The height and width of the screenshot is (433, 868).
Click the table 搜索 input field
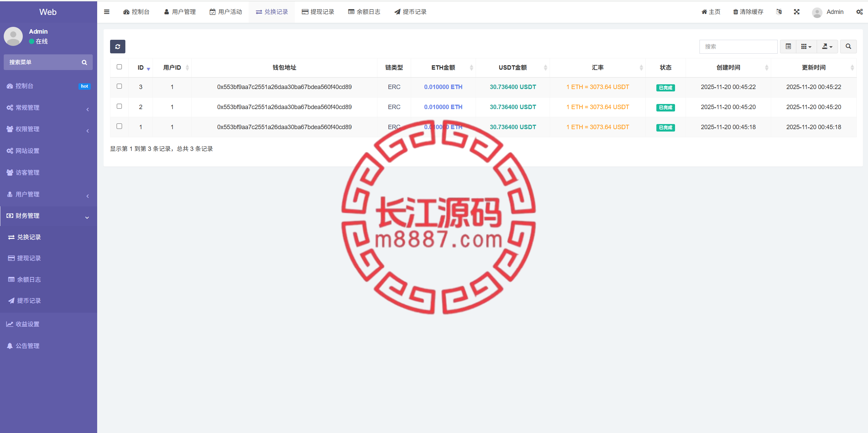click(738, 47)
